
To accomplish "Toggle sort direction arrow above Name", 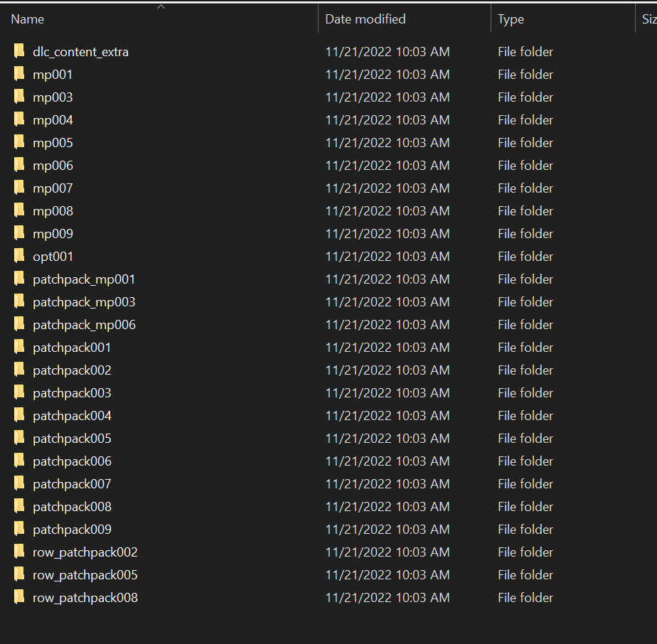I will pos(161,6).
